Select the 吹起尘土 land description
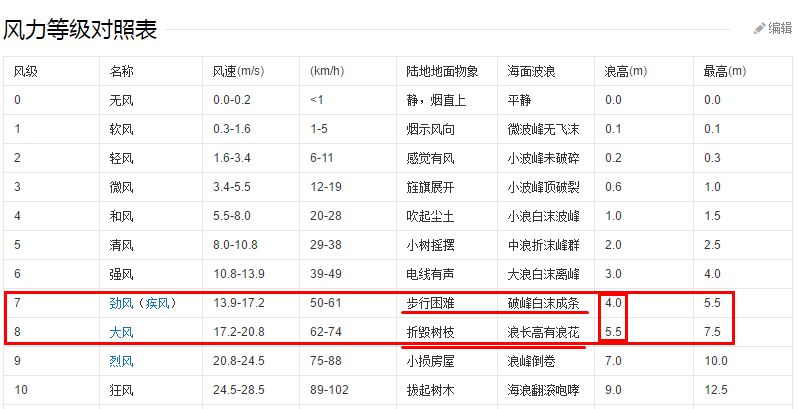The image size is (797, 409). (x=431, y=216)
